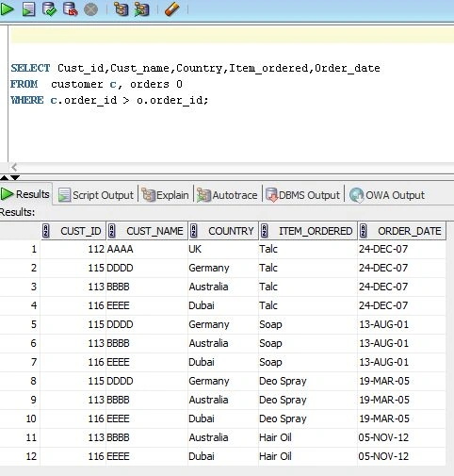454x476 pixels.
Task: Click the WHERE keyword in the editor
Action: 27,100
